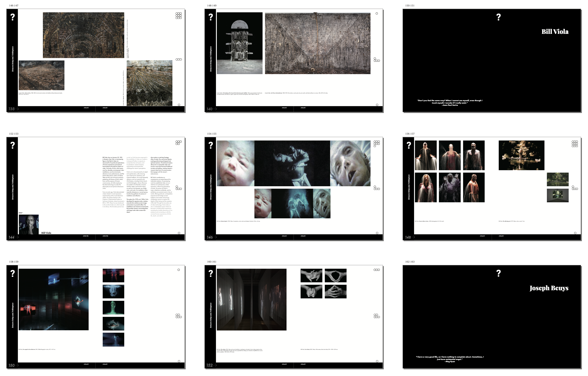Click page number 152 in footer bar
The width and height of the screenshot is (588, 376).
coord(210,365)
